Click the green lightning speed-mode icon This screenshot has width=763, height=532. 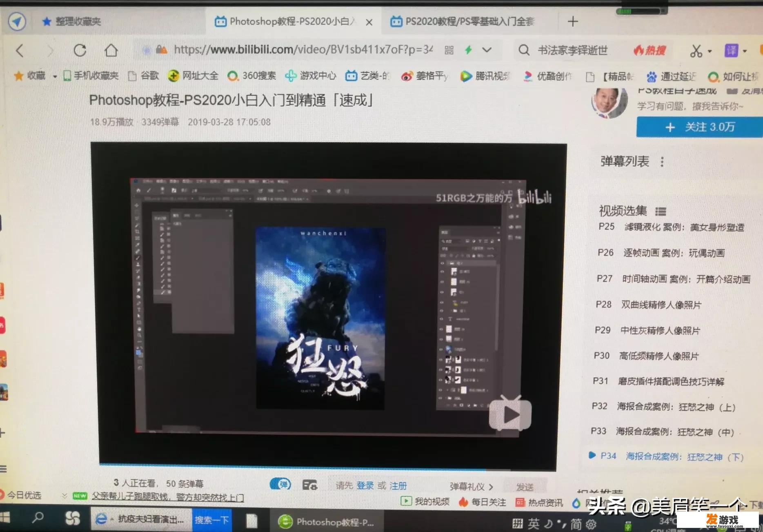click(x=468, y=50)
